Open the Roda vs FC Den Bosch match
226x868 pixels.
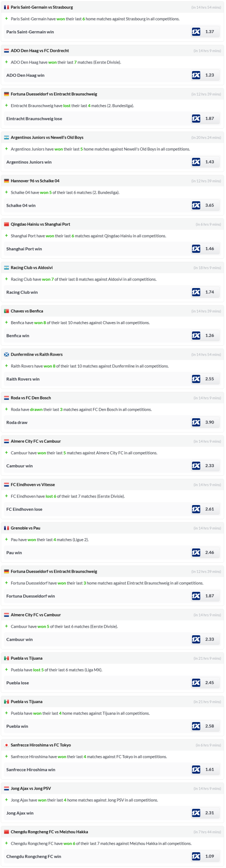tap(31, 398)
